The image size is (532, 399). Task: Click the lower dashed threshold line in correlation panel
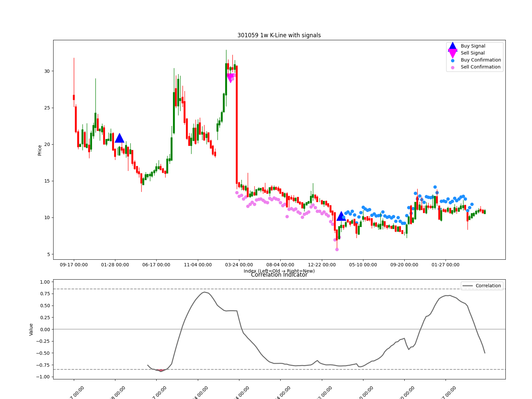pos(279,369)
